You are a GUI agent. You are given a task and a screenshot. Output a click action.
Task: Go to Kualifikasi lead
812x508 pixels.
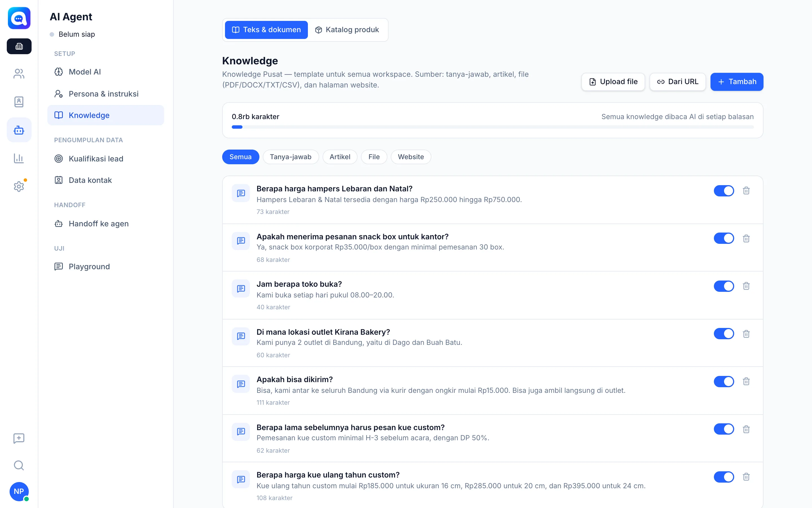(106, 159)
